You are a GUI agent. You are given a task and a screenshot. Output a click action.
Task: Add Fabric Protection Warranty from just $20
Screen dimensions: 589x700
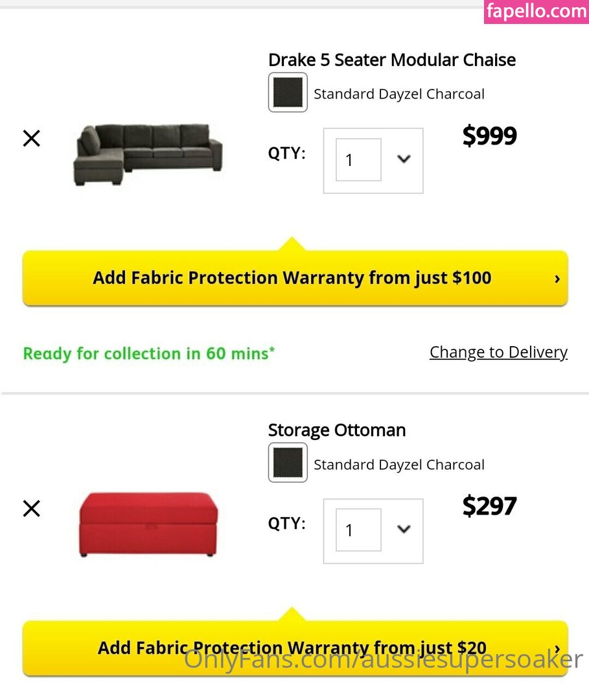[x=295, y=648]
